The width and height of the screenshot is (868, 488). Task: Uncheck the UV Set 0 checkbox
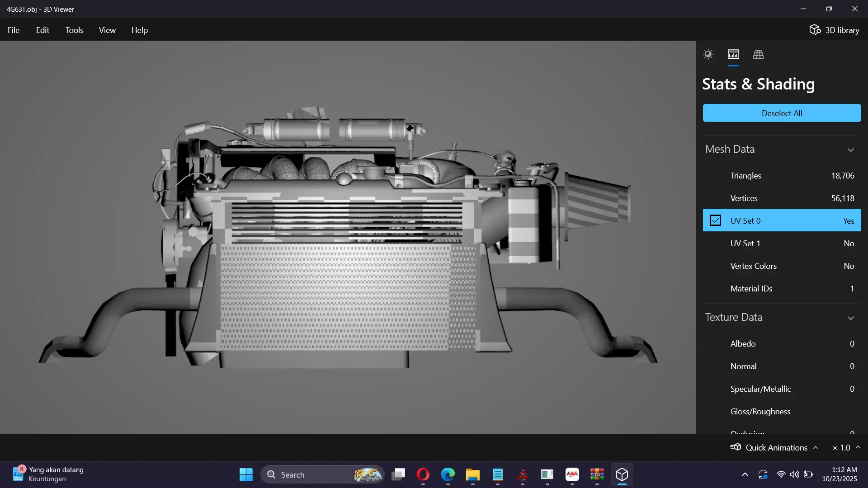715,221
